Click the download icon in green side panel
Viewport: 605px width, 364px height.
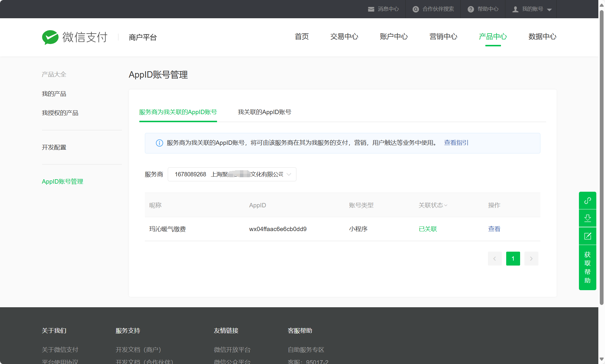point(587,218)
